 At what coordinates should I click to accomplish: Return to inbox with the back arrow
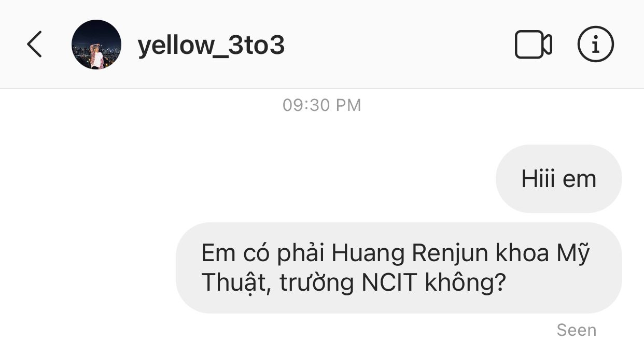(x=34, y=44)
